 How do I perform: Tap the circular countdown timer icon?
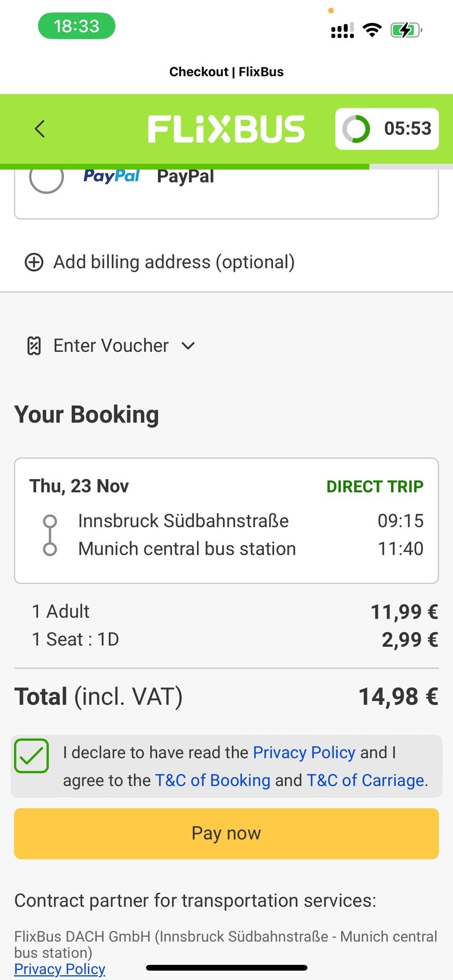(x=356, y=129)
